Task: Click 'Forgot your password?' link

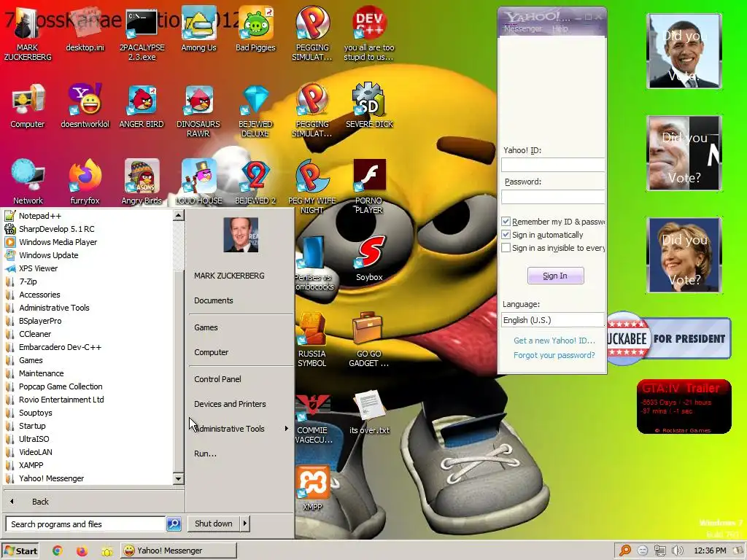Action: pos(554,355)
